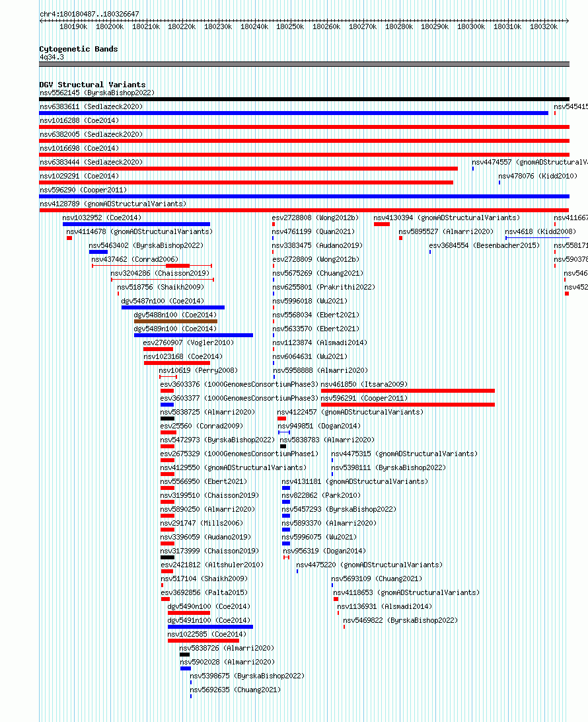Open nsv949851 (Dogan2014) variant
This screenshot has height=722, width=588.
tap(319, 426)
